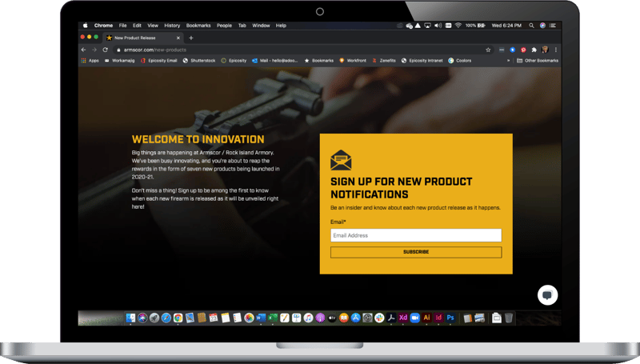Open the Apps bookmark shortcut

click(90, 60)
